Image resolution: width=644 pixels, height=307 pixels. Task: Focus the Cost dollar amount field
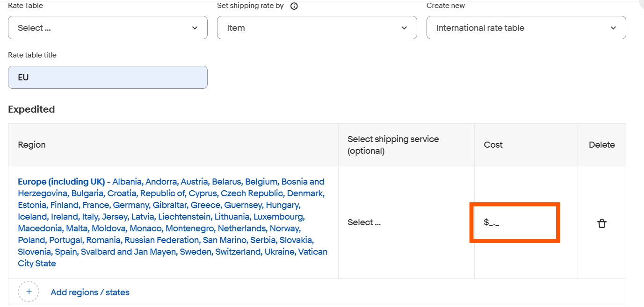(x=514, y=222)
